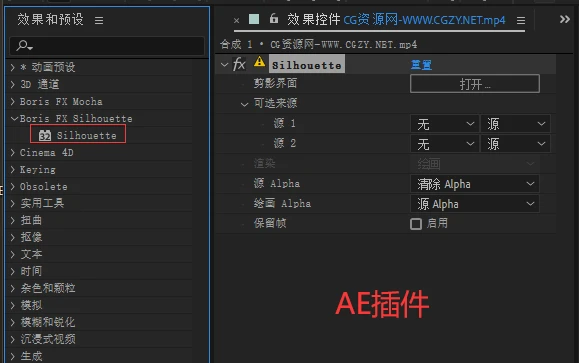The height and width of the screenshot is (363, 579).
Task: Select the Silhouette effect item
Action: [78, 135]
